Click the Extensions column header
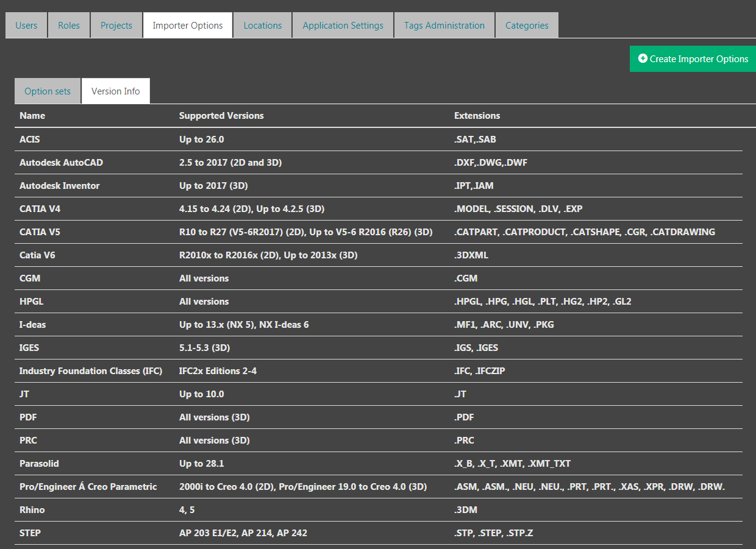 pos(477,116)
